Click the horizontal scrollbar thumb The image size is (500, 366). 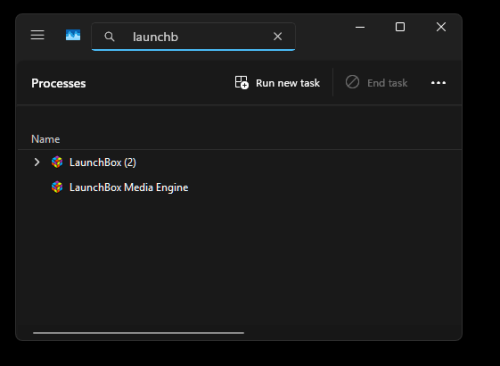tap(138, 333)
